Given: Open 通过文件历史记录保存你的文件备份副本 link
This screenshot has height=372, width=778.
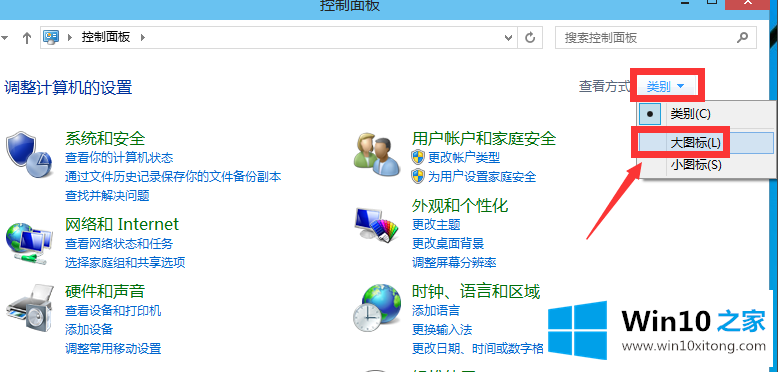Looking at the screenshot, I should coord(173,176).
